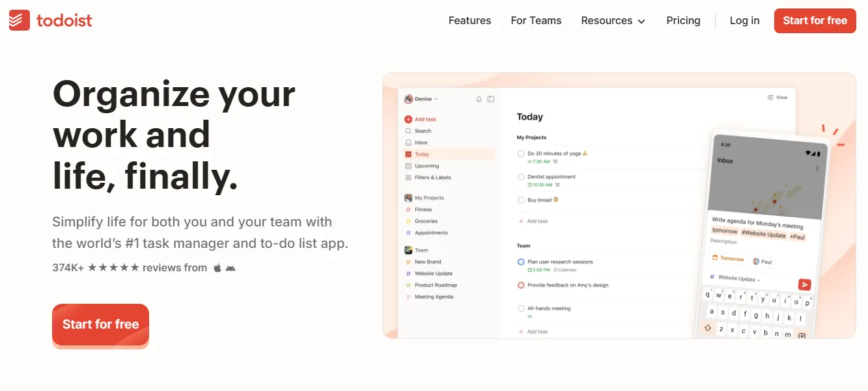Click the Start for free button below reviews
The width and height of the screenshot is (868, 391).
pos(101,325)
